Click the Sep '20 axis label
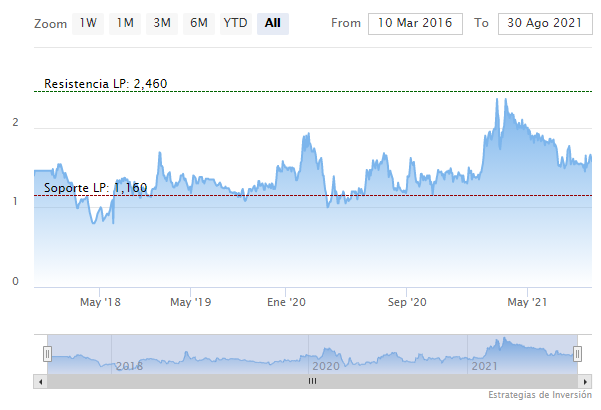601x410 pixels. pos(407,302)
